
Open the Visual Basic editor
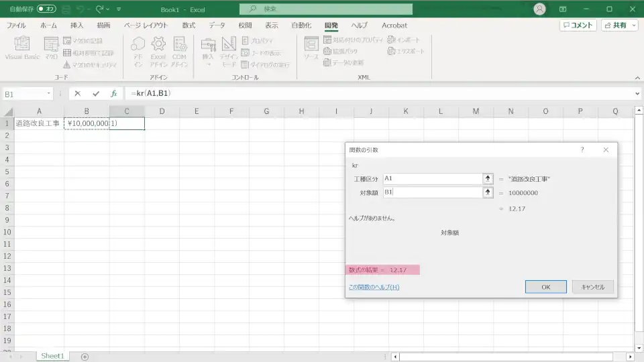pos(22,49)
